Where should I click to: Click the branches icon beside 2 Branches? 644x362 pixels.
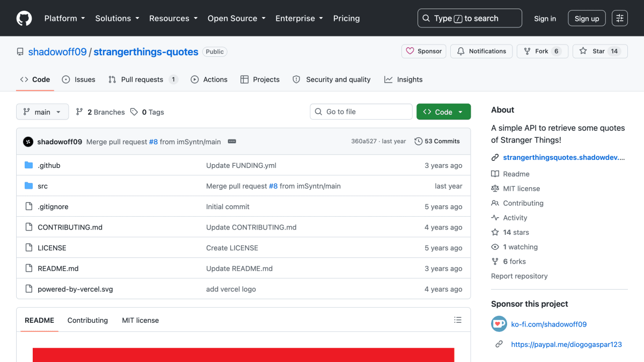tap(79, 112)
